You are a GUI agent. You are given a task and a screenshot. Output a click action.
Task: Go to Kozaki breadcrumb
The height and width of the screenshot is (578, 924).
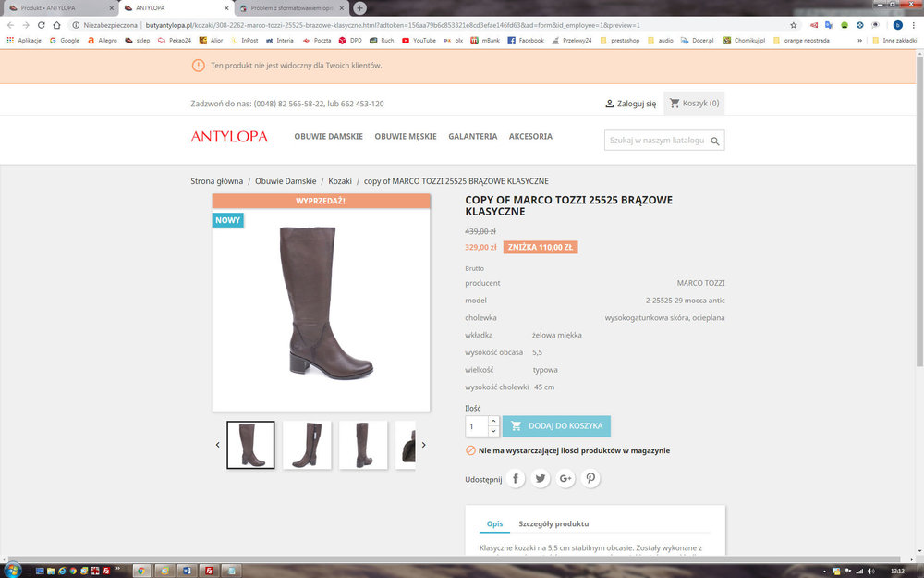pos(340,181)
